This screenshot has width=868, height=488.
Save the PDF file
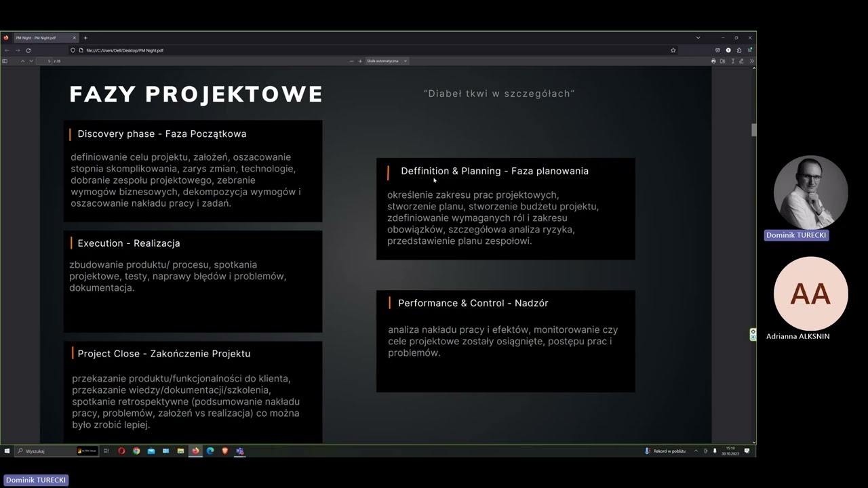[722, 61]
